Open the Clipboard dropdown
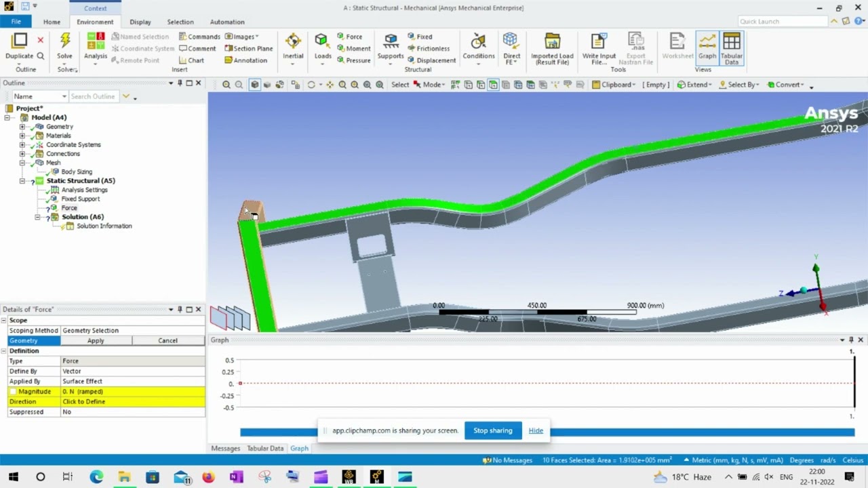The image size is (868, 488). pos(614,85)
